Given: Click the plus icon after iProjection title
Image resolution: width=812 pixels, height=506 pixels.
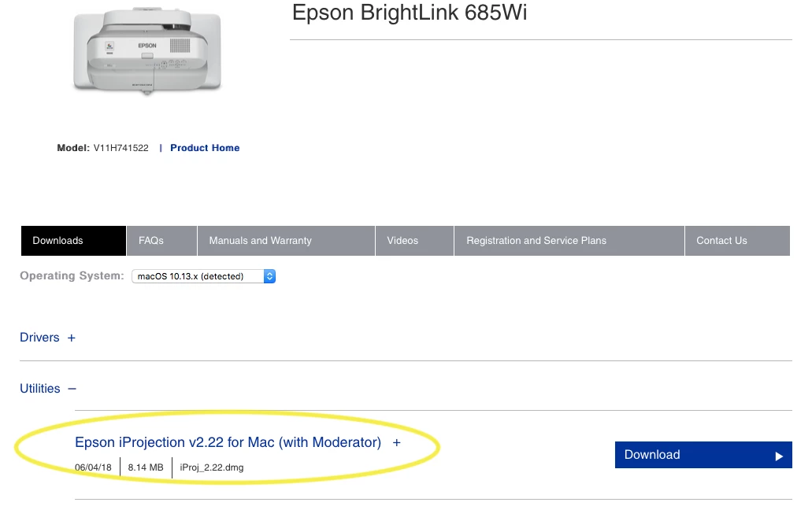Looking at the screenshot, I should click(x=397, y=443).
